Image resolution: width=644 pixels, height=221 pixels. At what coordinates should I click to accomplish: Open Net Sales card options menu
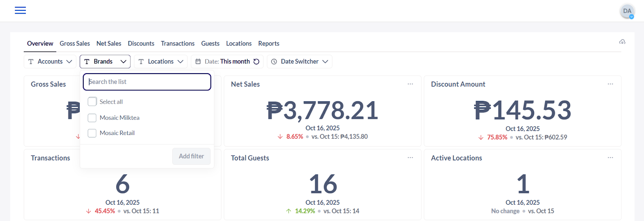pyautogui.click(x=410, y=84)
